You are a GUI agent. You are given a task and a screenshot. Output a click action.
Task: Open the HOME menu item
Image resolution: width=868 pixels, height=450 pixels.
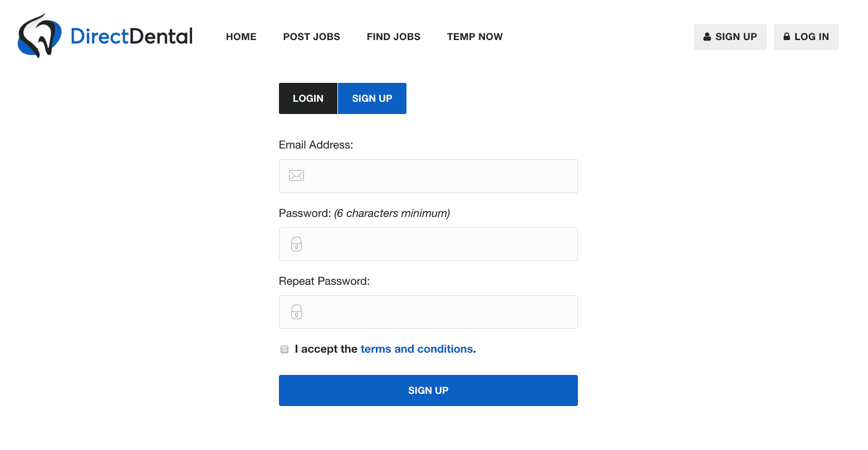(x=241, y=36)
